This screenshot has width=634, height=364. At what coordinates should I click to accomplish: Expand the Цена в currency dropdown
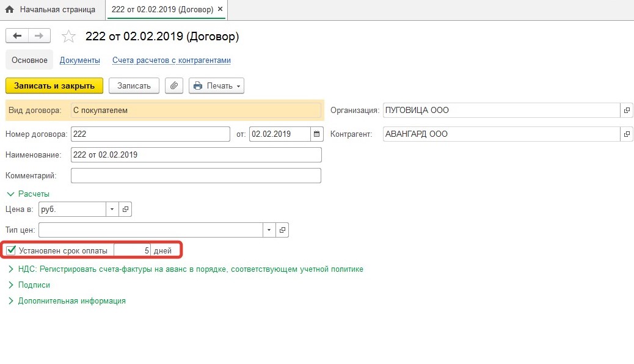pyautogui.click(x=112, y=209)
